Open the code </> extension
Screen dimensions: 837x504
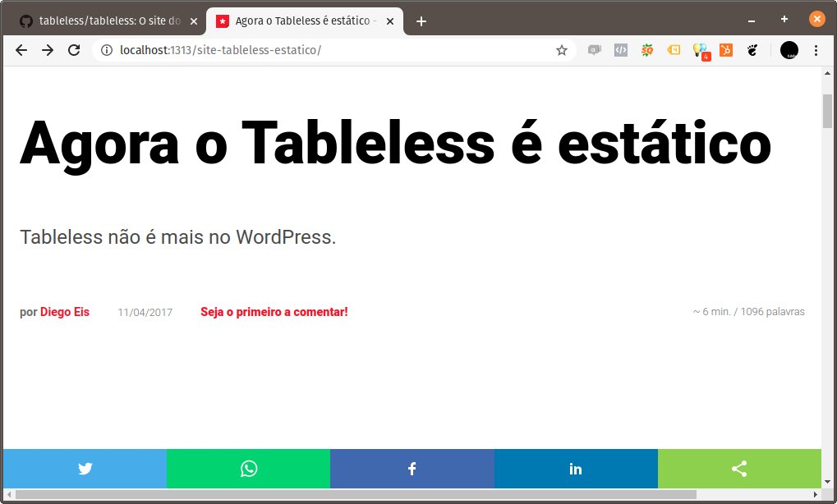(x=620, y=50)
